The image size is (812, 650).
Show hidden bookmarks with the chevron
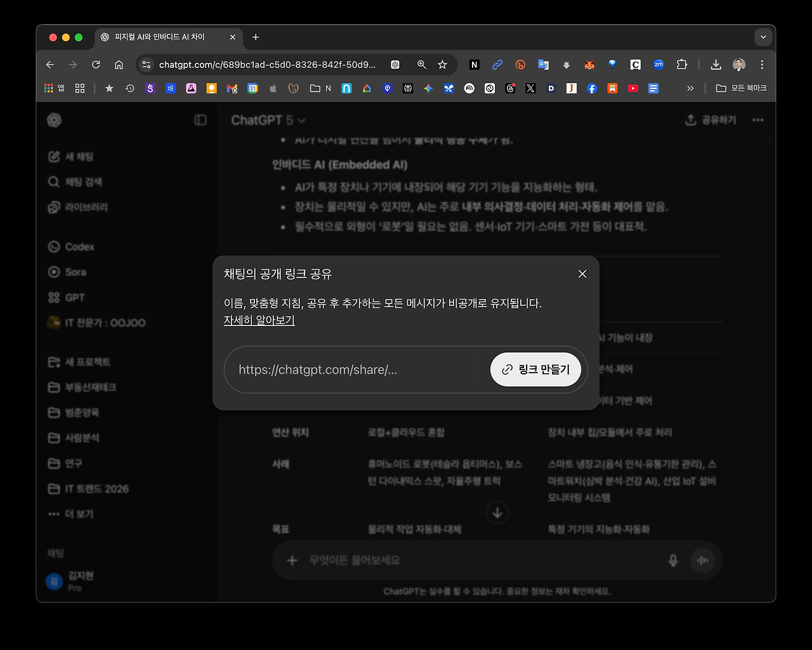[690, 88]
